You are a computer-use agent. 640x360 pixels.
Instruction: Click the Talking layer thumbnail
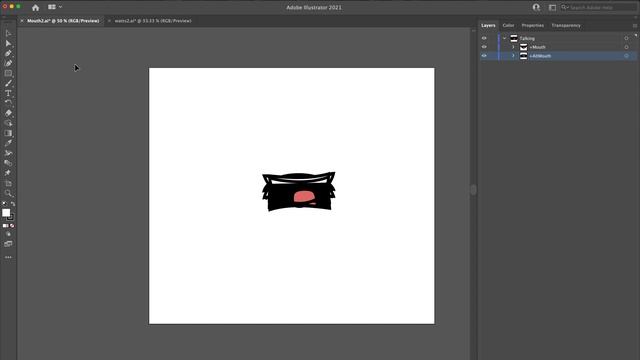[514, 38]
